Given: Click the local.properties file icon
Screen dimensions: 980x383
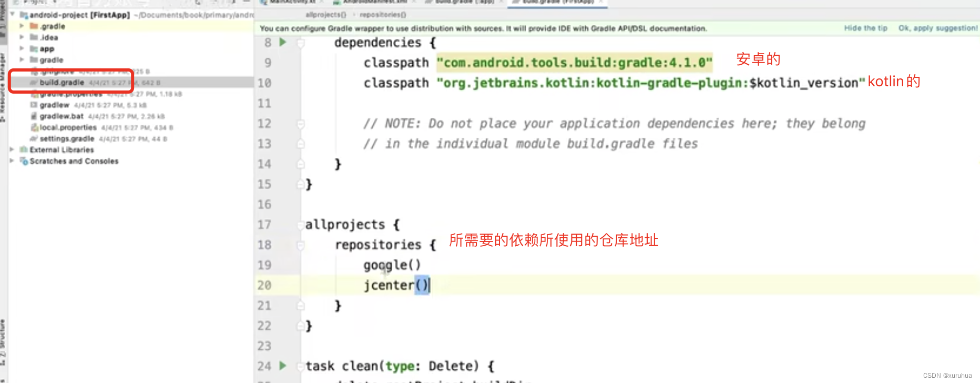Looking at the screenshot, I should [x=35, y=127].
